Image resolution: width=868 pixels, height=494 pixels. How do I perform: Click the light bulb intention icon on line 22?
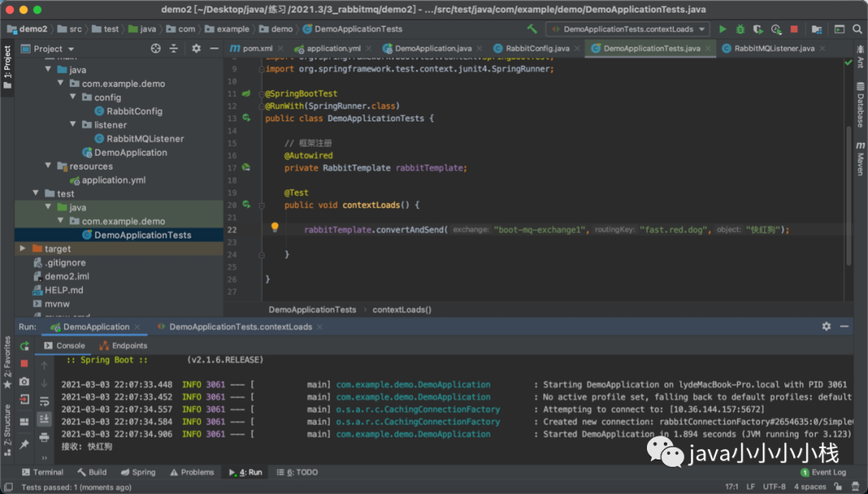275,227
